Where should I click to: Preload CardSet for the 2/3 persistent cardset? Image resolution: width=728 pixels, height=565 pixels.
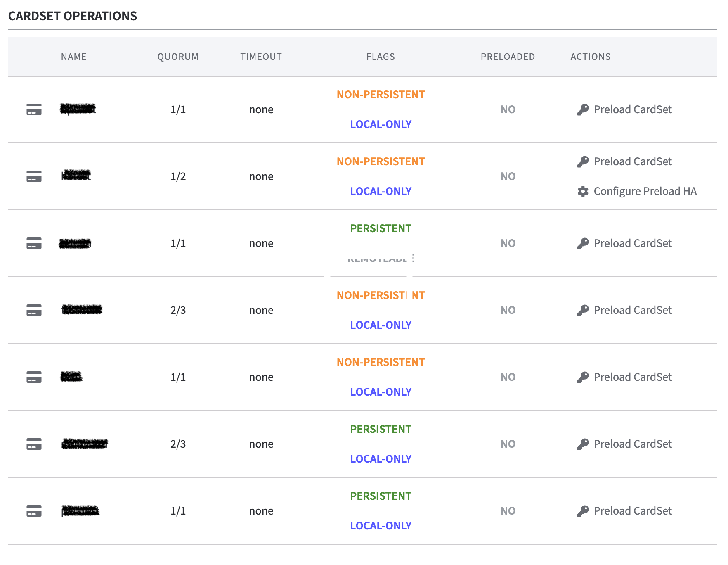point(632,444)
